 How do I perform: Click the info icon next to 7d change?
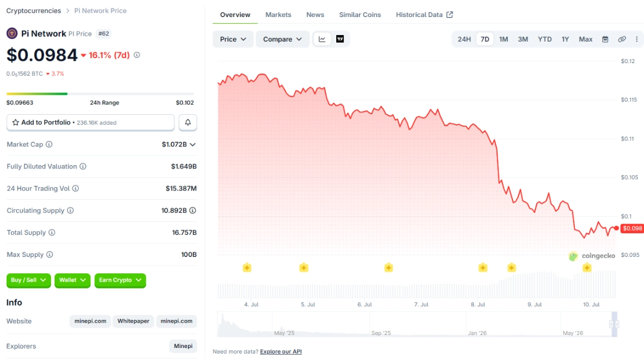(137, 55)
